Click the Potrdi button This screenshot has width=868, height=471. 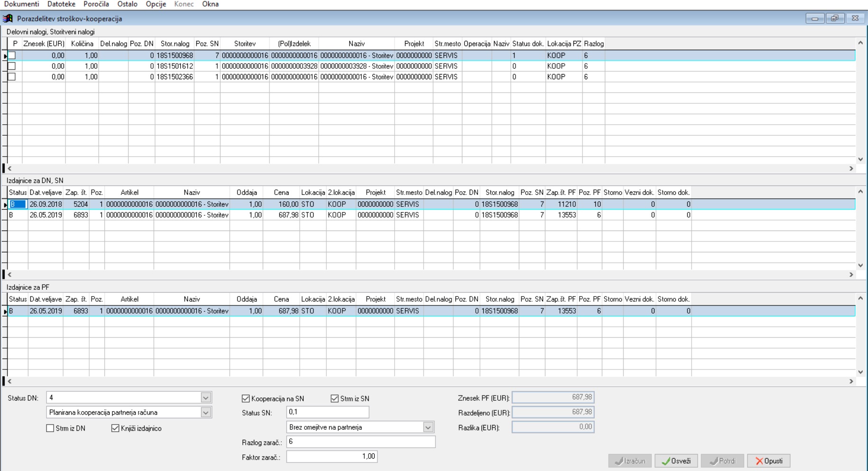pos(722,461)
